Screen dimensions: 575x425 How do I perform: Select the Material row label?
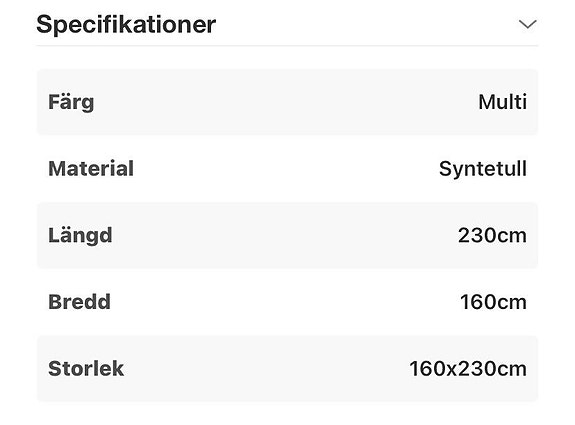(91, 169)
